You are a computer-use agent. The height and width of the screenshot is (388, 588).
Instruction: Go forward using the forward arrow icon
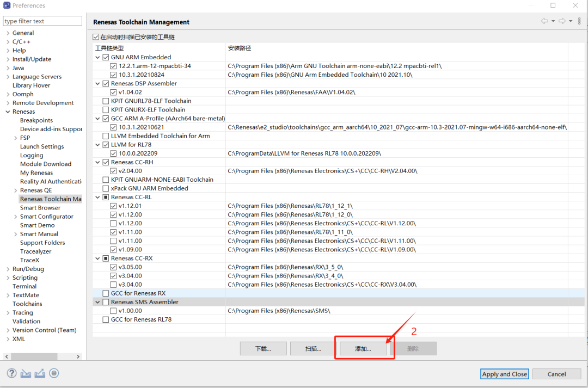click(x=562, y=21)
